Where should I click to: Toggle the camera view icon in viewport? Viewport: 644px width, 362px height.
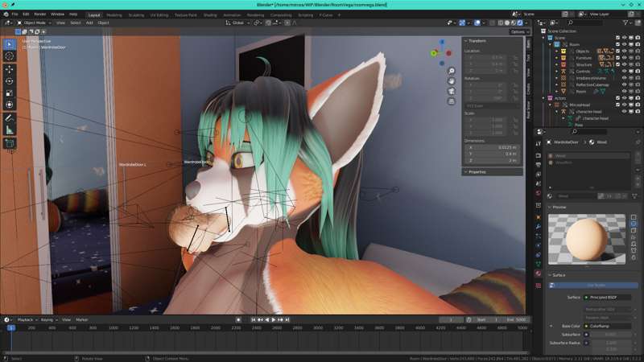click(x=452, y=91)
